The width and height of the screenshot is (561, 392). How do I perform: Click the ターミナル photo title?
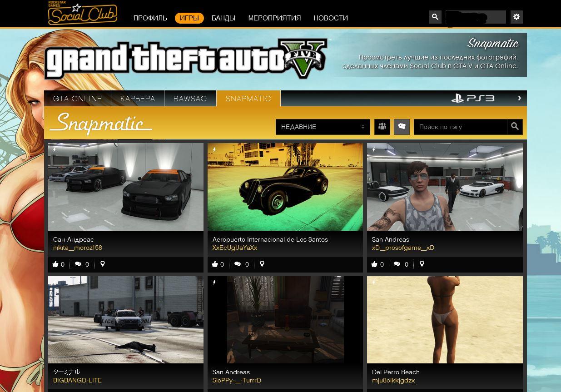[66, 372]
